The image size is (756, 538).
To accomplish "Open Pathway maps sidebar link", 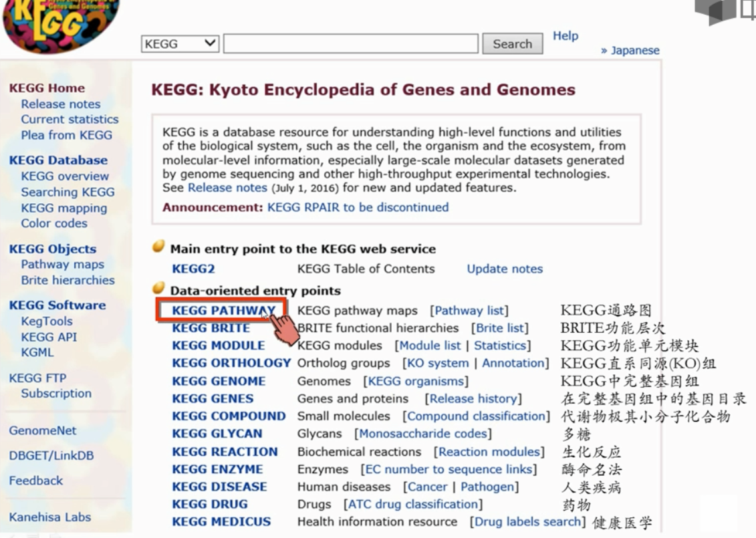I will point(63,264).
